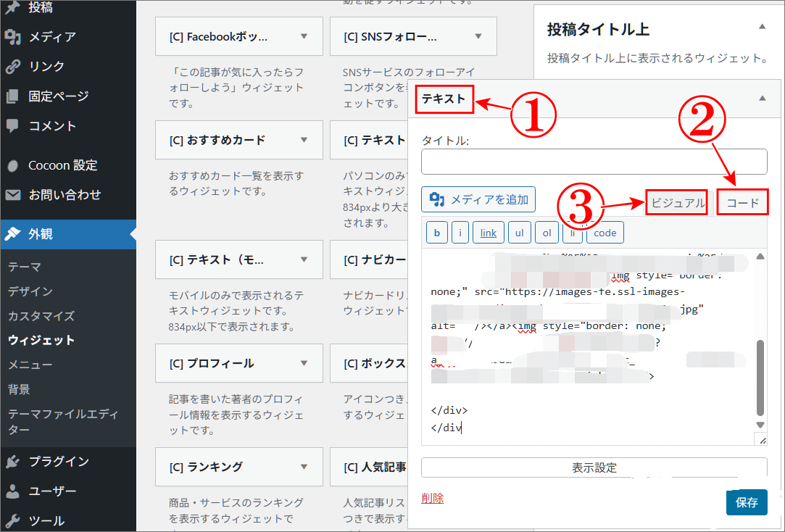Image resolution: width=785 pixels, height=532 pixels.
Task: Open the ユーザー sidebar menu
Action: (52, 491)
